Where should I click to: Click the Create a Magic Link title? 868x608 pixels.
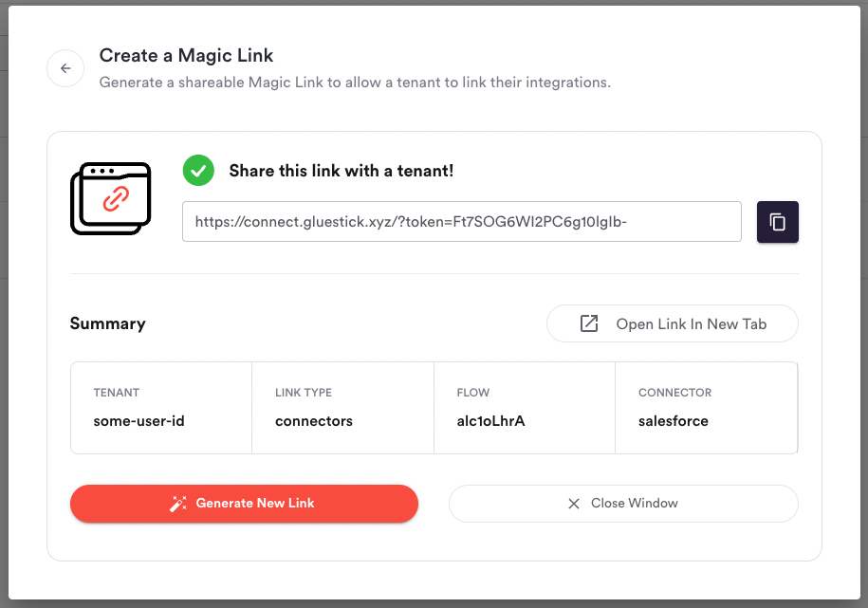(186, 55)
